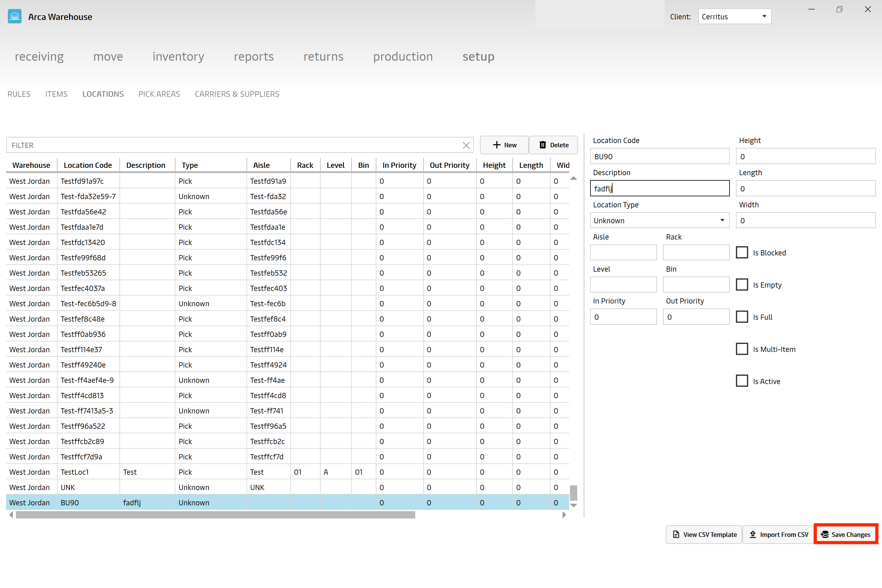The height and width of the screenshot is (588, 882).
Task: Open the reports section
Action: click(x=254, y=57)
